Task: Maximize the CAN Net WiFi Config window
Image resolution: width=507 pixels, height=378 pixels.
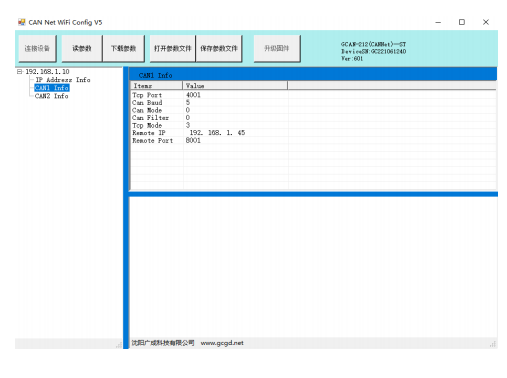Action: (x=462, y=22)
